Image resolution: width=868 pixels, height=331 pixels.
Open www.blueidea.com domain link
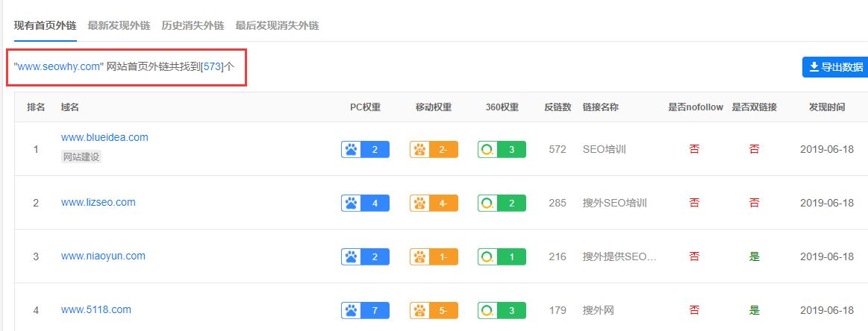tap(104, 137)
